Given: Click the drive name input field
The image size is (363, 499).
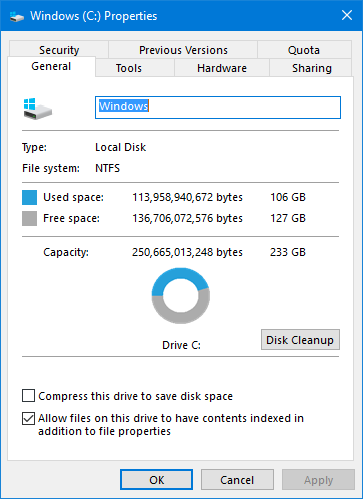Looking at the screenshot, I should (218, 107).
